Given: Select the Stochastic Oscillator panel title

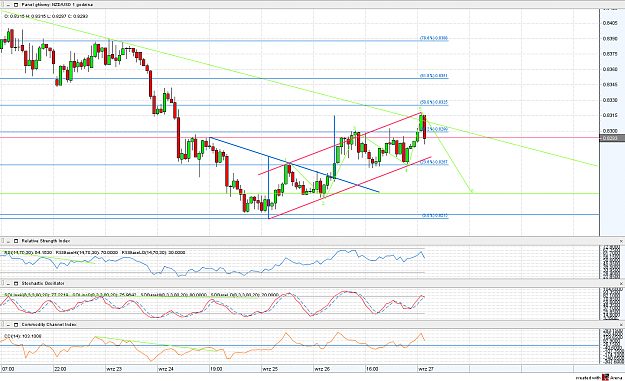Looking at the screenshot, I should tap(43, 283).
